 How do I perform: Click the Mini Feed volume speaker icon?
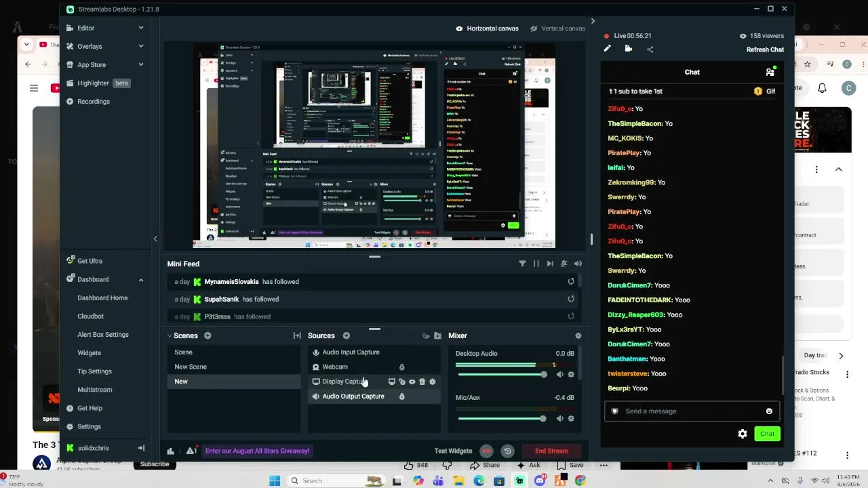578,264
